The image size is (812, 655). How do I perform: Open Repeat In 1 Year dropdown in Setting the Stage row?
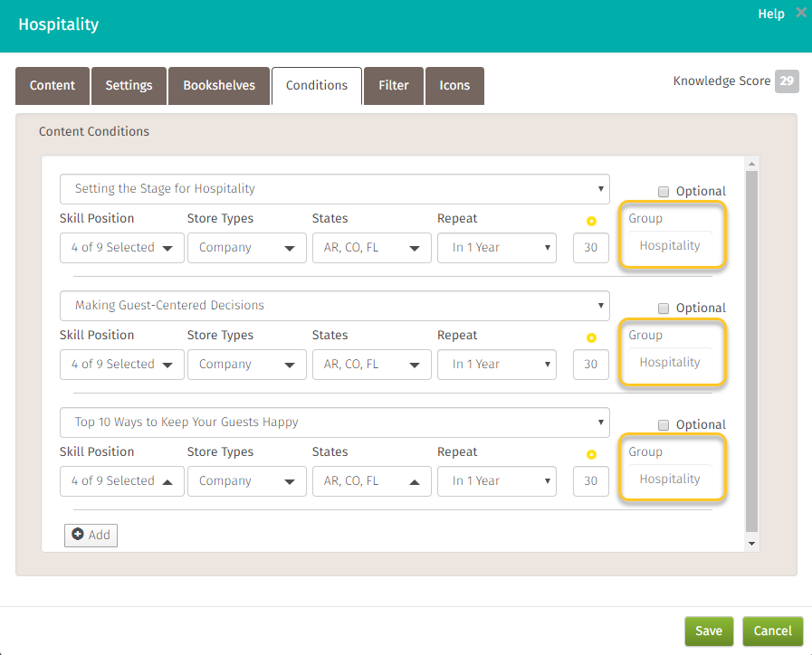coord(497,248)
